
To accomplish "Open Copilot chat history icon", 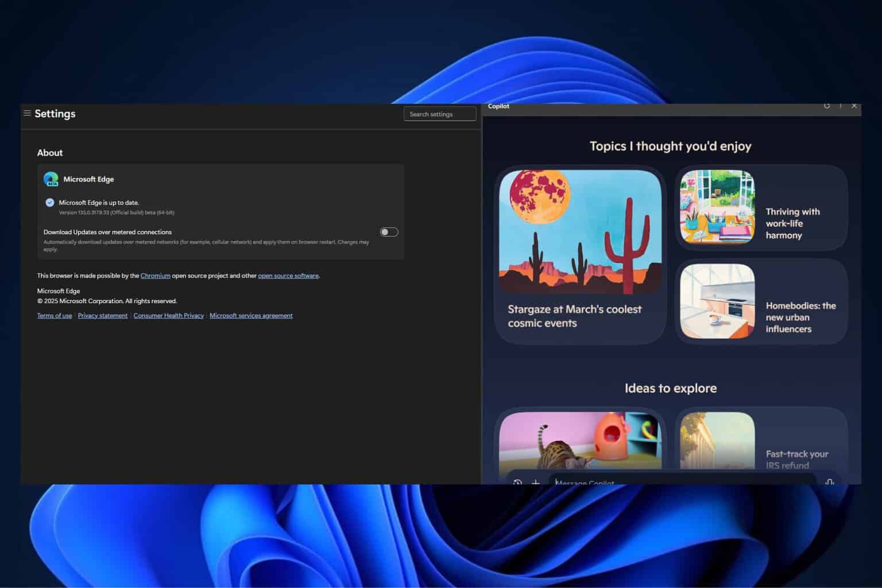I will tap(517, 482).
